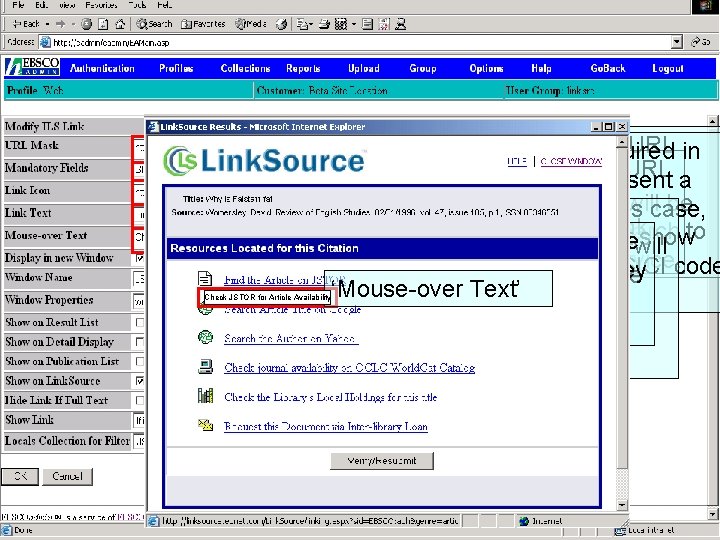Open the Group tab in EBSCO admin
The height and width of the screenshot is (540, 720).
[x=422, y=68]
